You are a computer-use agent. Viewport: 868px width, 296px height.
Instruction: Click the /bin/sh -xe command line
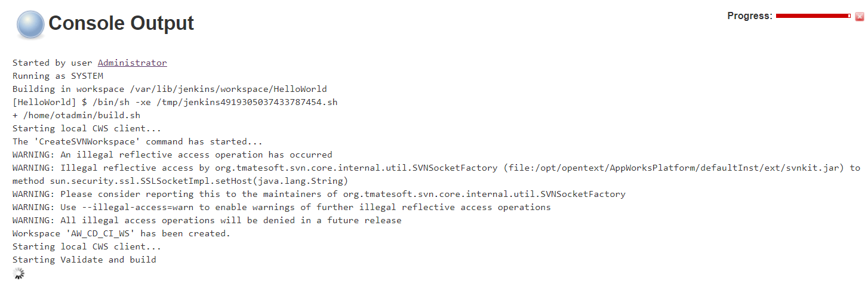click(175, 102)
